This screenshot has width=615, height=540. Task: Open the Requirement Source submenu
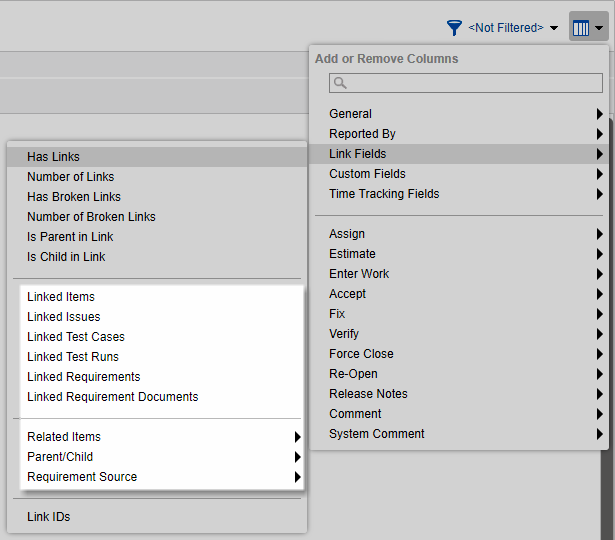(82, 477)
